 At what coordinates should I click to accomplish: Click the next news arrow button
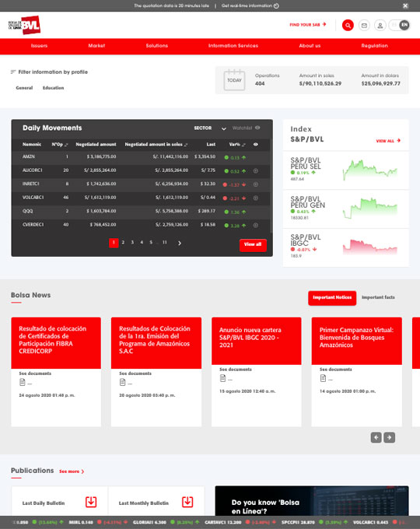(390, 437)
